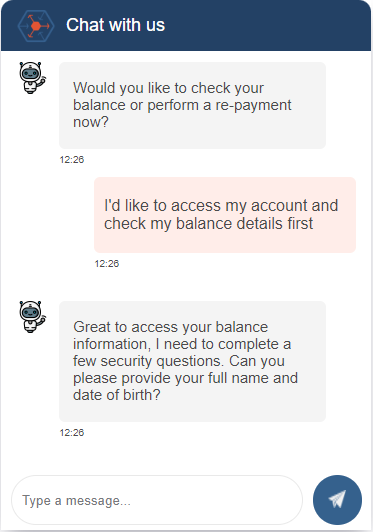The width and height of the screenshot is (373, 532).
Task: Select the user message about accessing my account
Action: (225, 215)
